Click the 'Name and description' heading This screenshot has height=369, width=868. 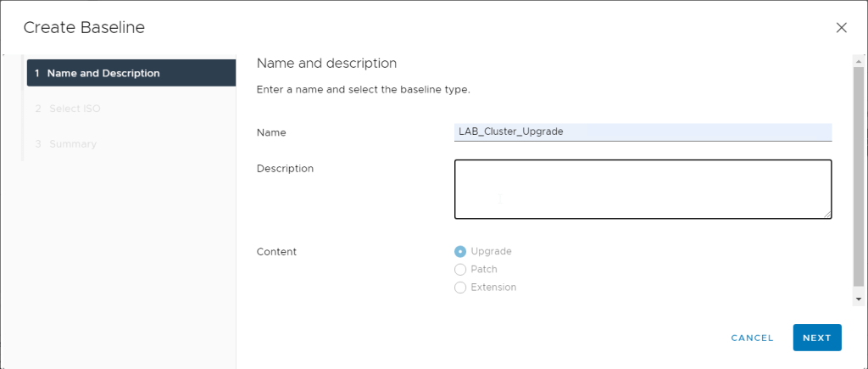(326, 63)
